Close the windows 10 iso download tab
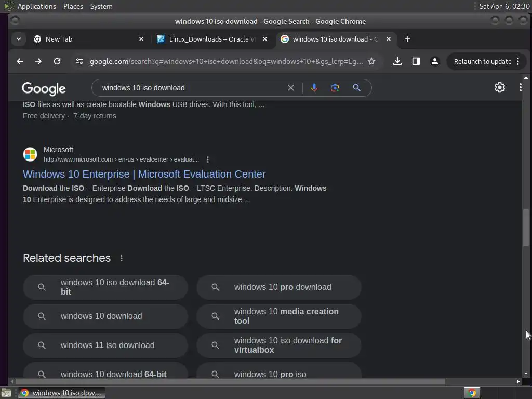Screen dimensions: 532x399 coord(389,39)
